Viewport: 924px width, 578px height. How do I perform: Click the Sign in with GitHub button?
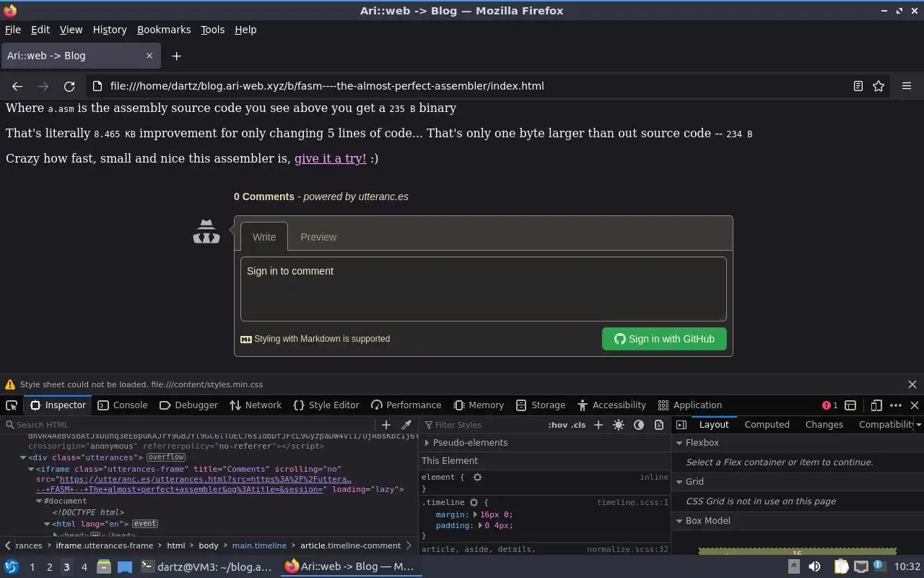pyautogui.click(x=664, y=339)
